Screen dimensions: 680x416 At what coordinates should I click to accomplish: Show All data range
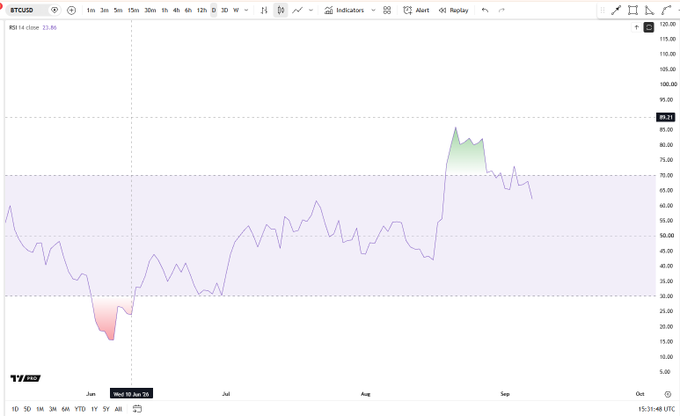[118, 409]
